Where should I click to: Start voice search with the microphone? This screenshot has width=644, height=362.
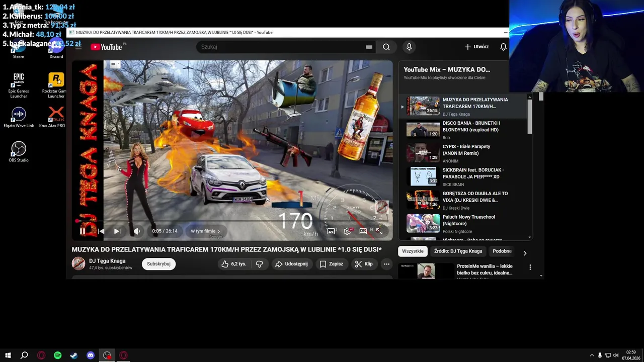[x=409, y=47]
